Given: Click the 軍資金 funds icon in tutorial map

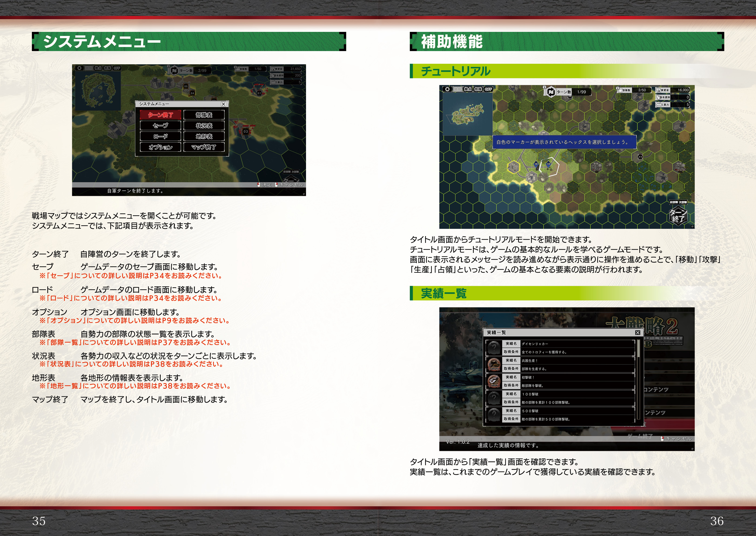Looking at the screenshot, I should click(x=659, y=90).
